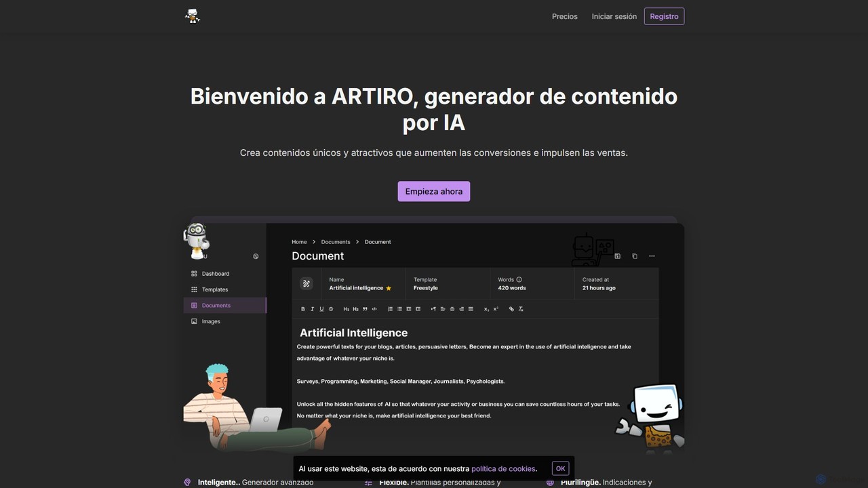This screenshot has height=488, width=868.
Task: Open the three-dots menu in preview header
Action: coord(652,256)
